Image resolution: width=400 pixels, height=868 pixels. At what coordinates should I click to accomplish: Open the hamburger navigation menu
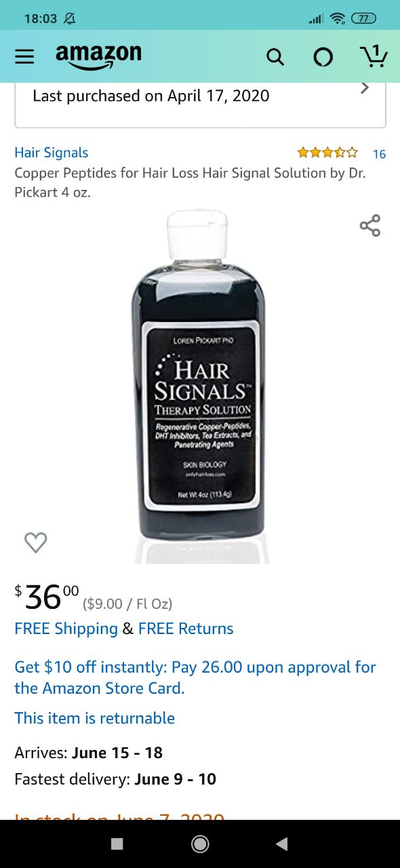tap(24, 56)
